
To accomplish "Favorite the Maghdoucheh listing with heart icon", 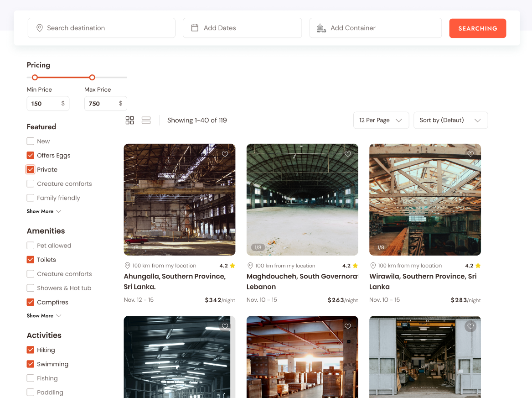I will (348, 154).
